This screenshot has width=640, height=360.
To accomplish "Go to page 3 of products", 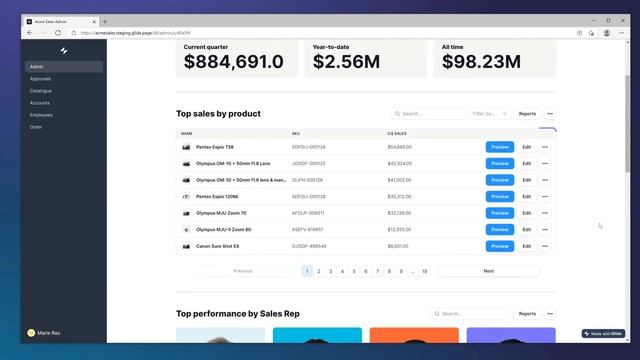I will click(331, 271).
